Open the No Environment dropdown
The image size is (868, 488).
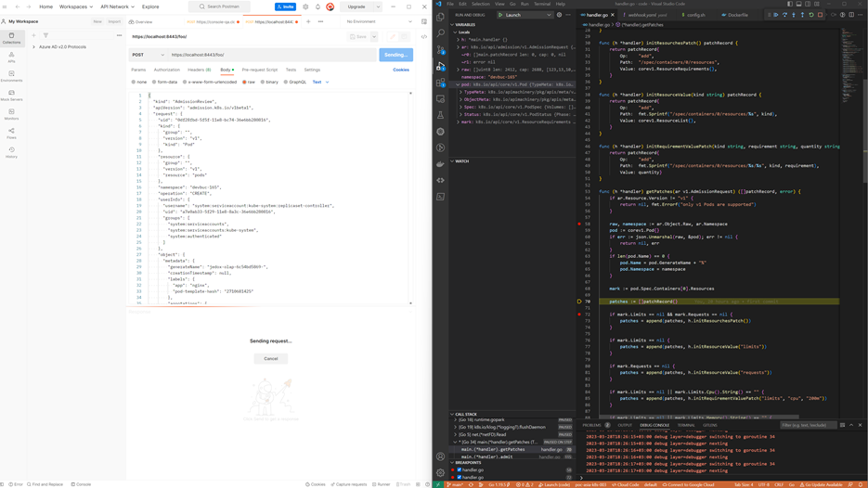(379, 21)
